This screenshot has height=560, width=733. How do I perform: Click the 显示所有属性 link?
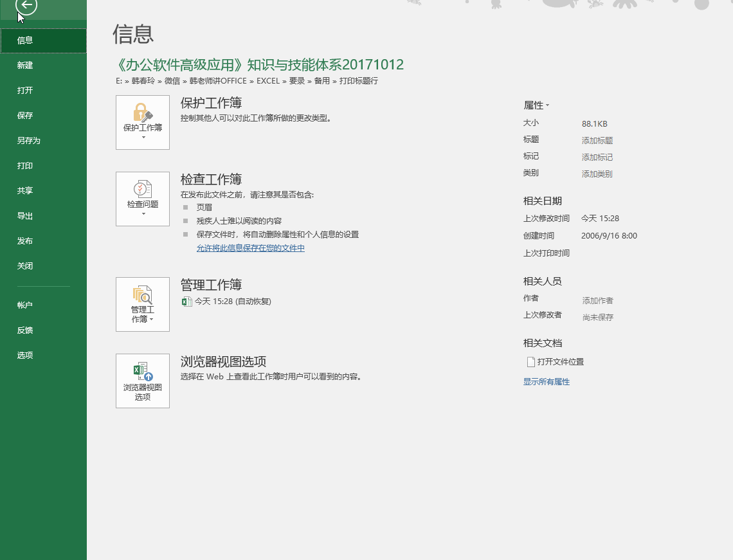546,382
